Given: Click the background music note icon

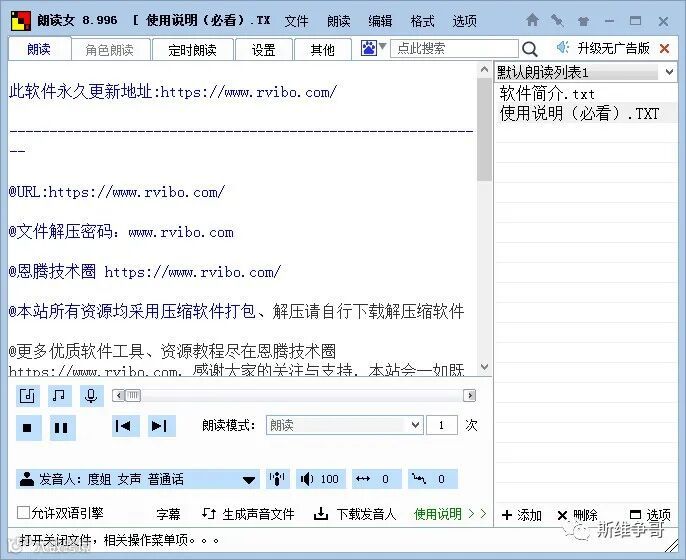Looking at the screenshot, I should point(60,396).
